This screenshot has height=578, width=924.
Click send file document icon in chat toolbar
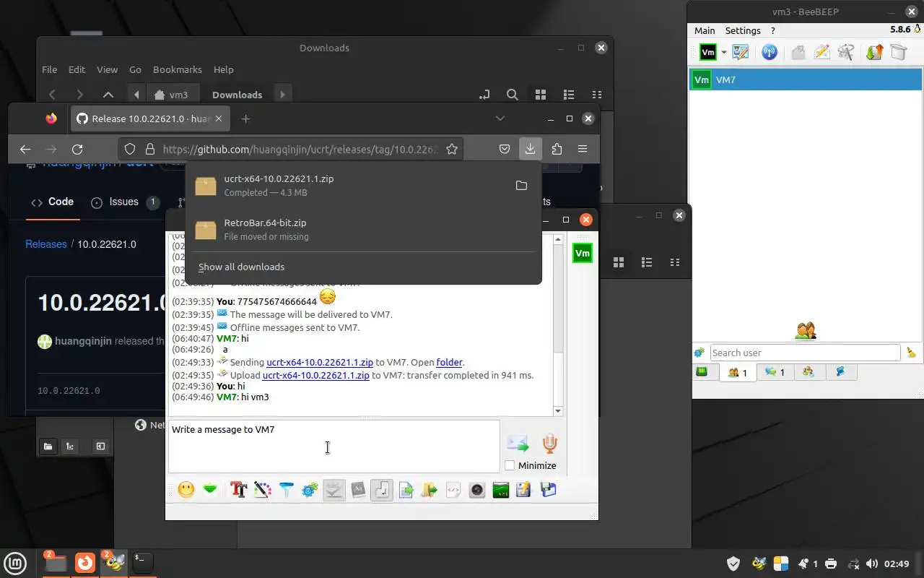tap(406, 490)
